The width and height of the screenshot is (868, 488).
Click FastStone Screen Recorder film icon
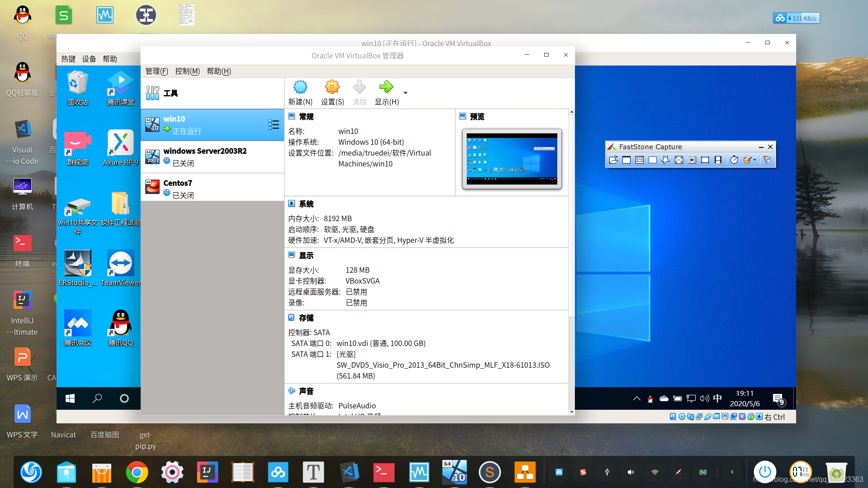tap(718, 160)
